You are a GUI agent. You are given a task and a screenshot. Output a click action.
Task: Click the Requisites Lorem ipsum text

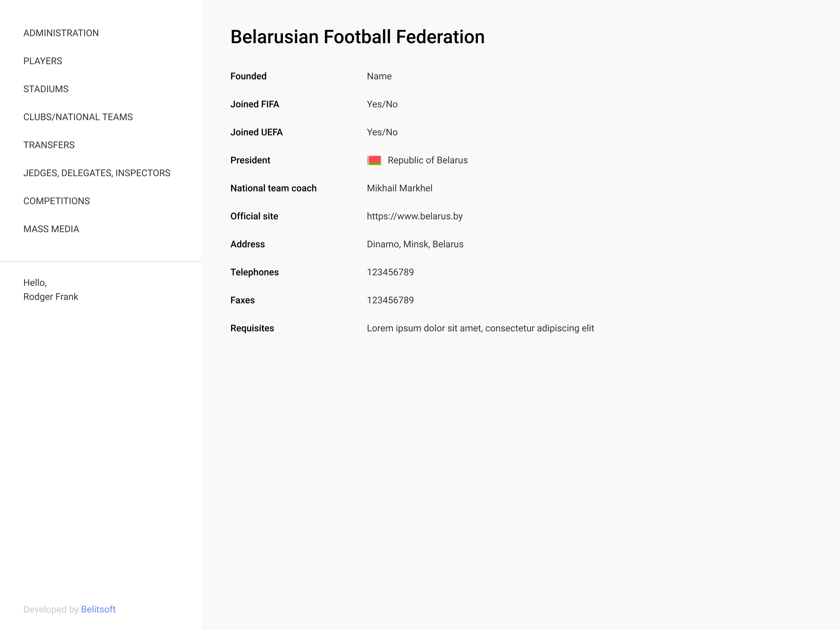pos(480,328)
